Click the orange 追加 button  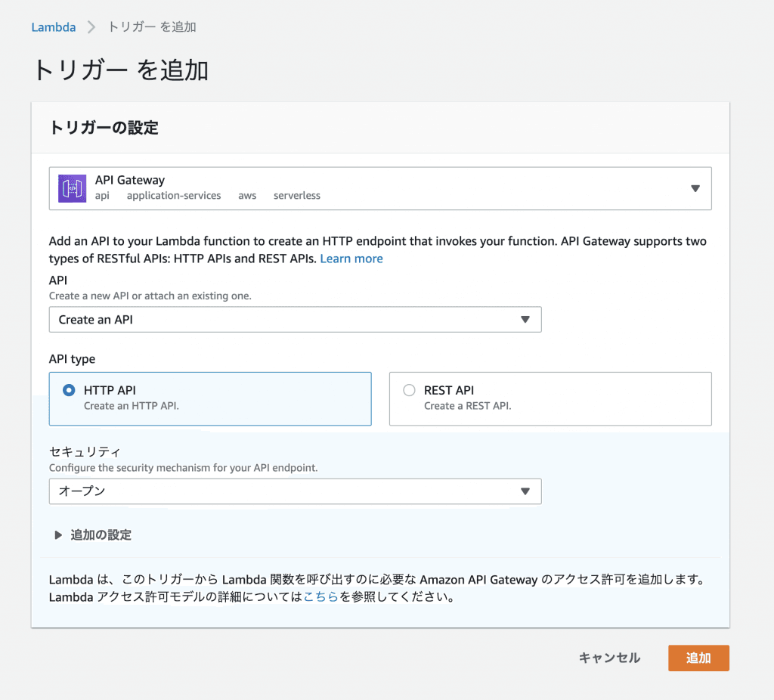pos(698,658)
